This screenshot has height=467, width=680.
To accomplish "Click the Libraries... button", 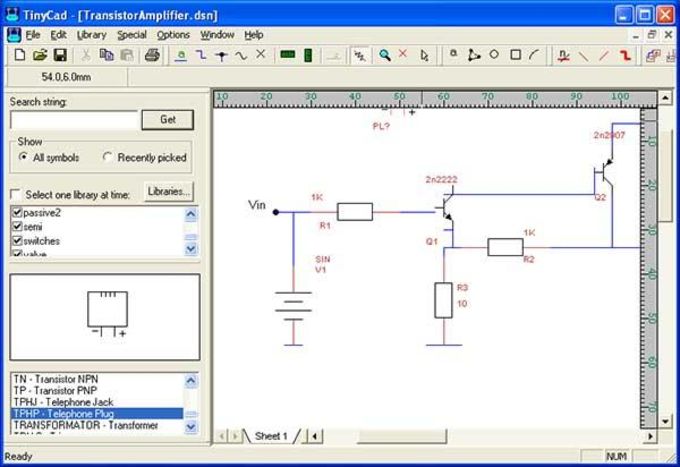I will [x=169, y=191].
